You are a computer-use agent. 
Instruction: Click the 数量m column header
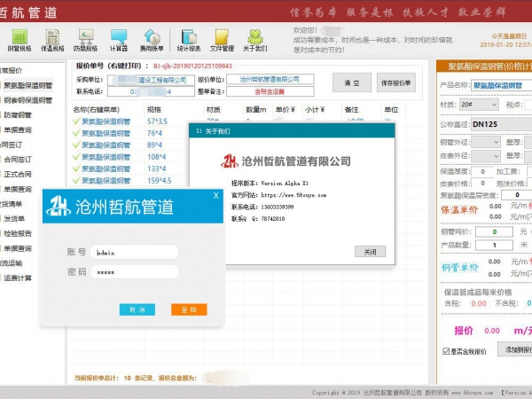click(x=256, y=110)
